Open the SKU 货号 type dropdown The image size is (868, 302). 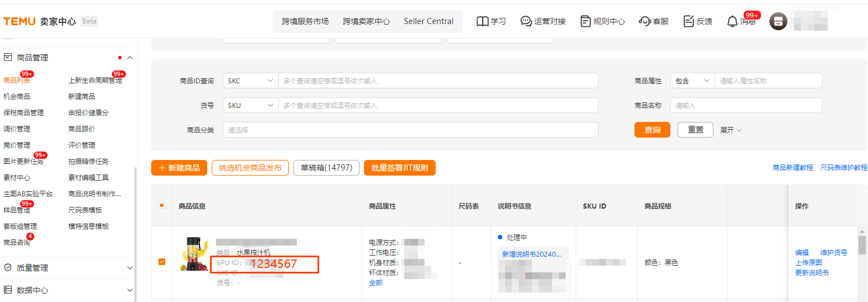click(250, 105)
